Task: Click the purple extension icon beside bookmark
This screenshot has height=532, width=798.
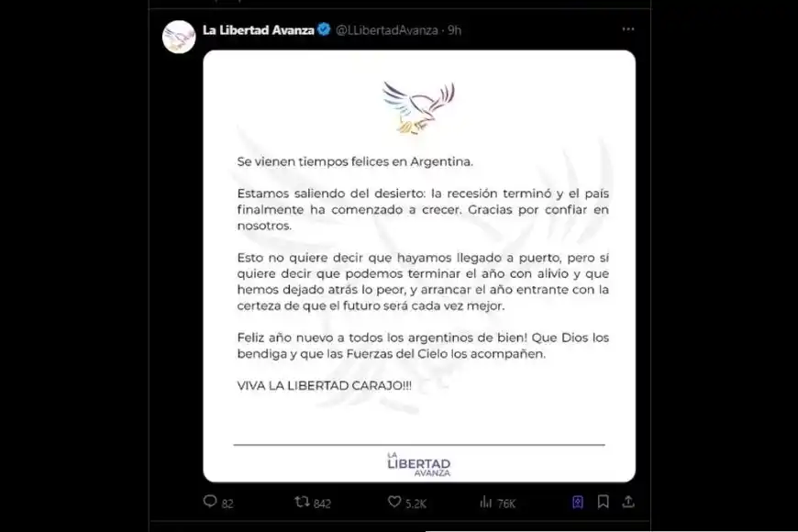Action: [x=578, y=503]
